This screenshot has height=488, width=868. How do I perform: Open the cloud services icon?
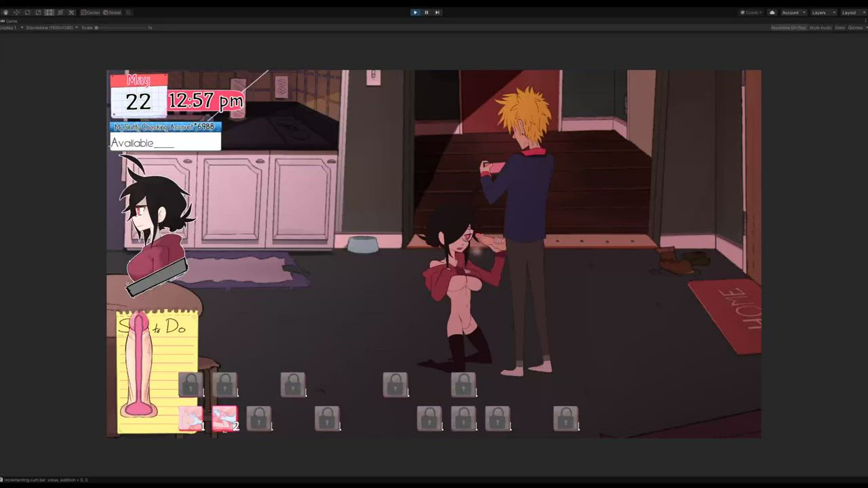772,12
